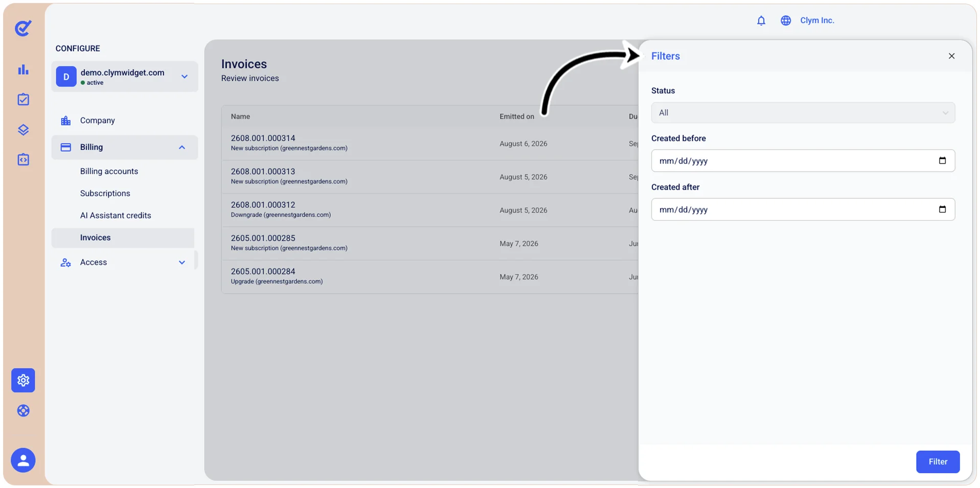Open the Status dropdown set to All
The width and height of the screenshot is (980, 488).
coord(803,113)
